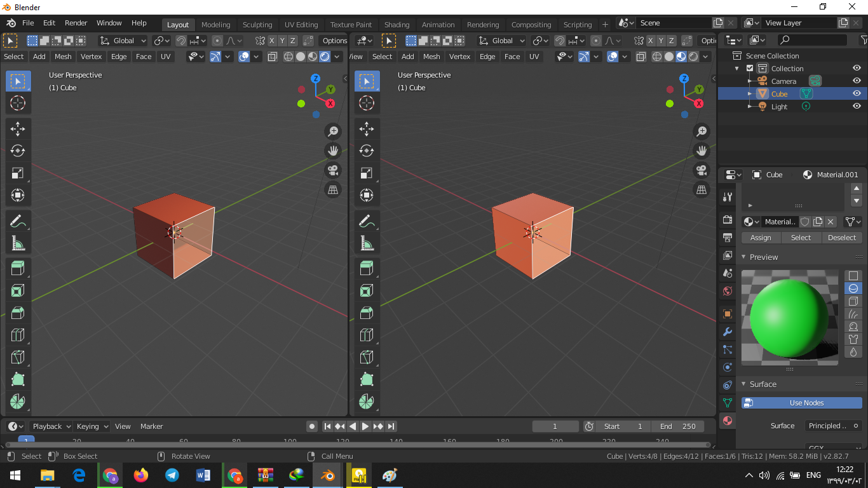Select Loop Cut tool in right viewport
The height and width of the screenshot is (488, 868).
point(367,335)
